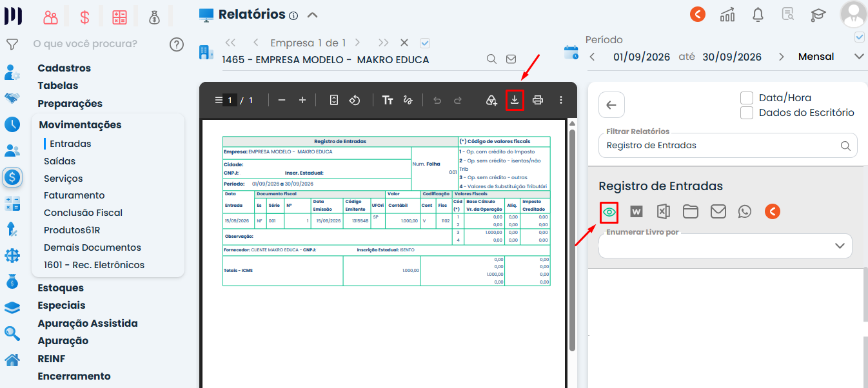Zoom out in the PDF viewer
The width and height of the screenshot is (868, 388).
(282, 100)
